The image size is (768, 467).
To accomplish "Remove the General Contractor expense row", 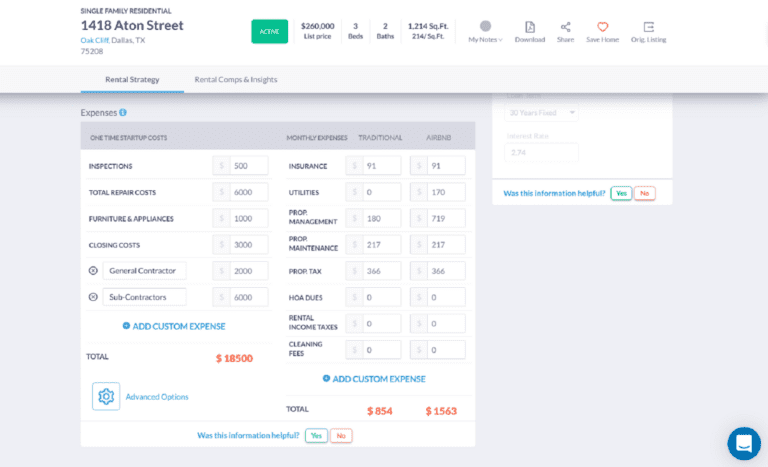I will pos(93,271).
